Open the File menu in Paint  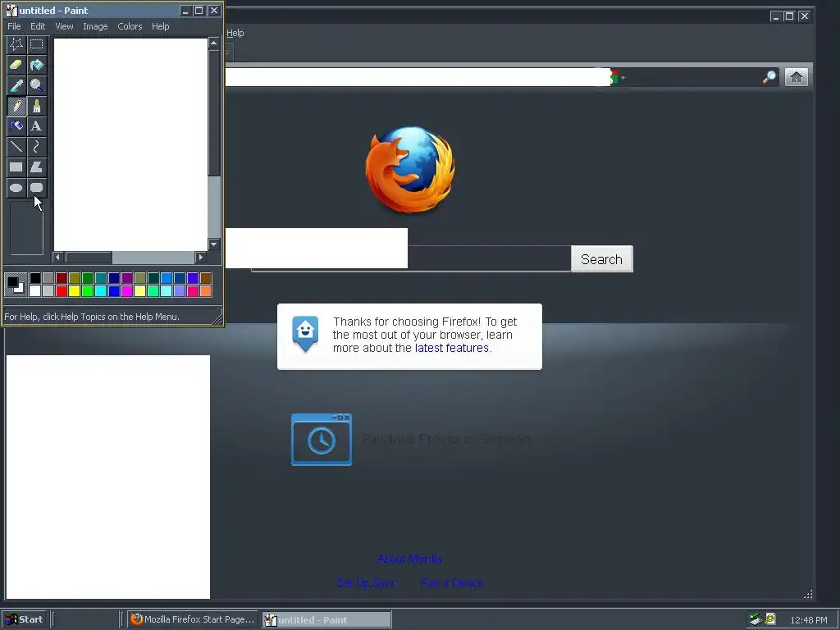(14, 26)
